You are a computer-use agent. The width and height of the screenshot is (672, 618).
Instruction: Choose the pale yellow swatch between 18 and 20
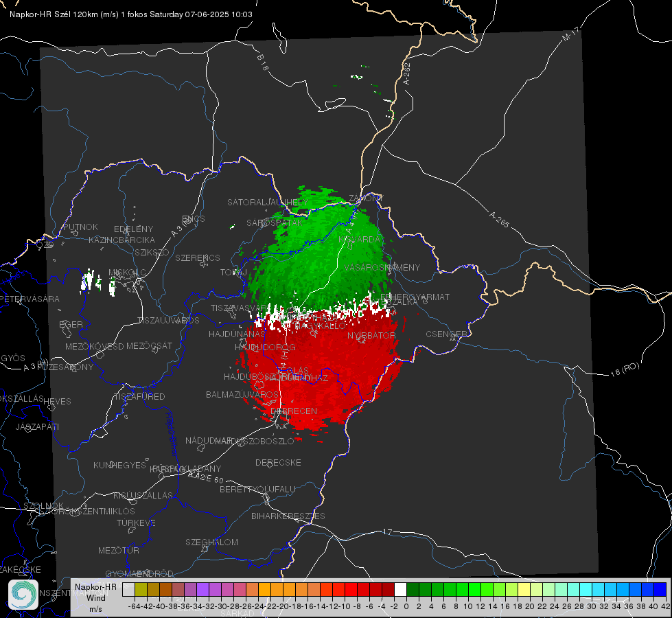(524, 589)
